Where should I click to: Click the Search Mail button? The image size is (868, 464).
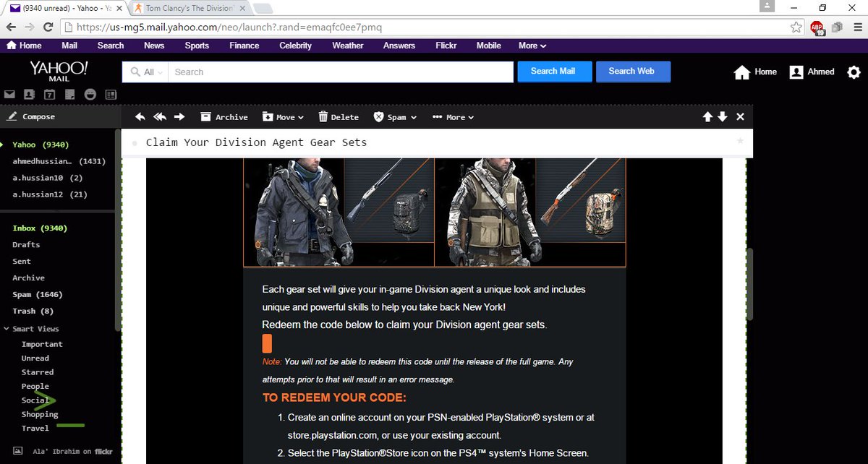[x=554, y=72]
